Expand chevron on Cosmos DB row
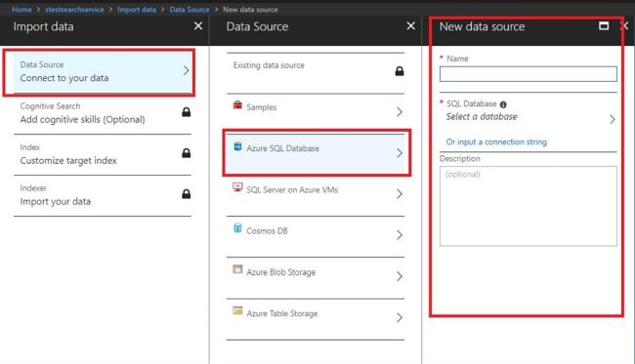 (400, 235)
